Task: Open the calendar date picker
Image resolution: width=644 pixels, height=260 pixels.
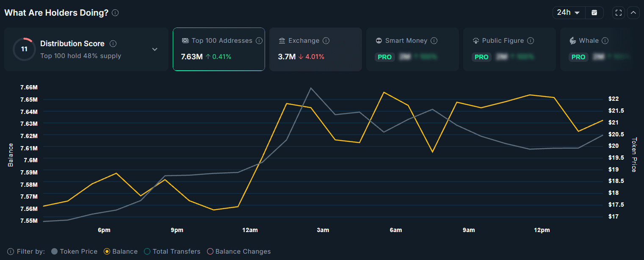Action: tap(594, 12)
